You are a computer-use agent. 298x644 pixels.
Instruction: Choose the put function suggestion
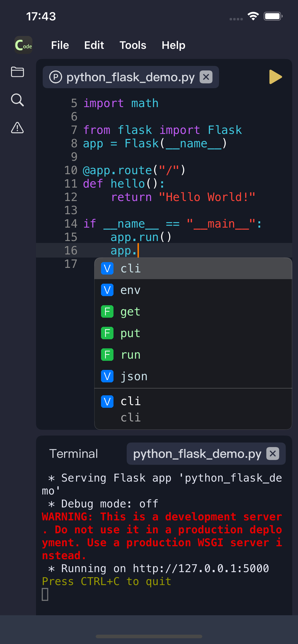(193, 333)
